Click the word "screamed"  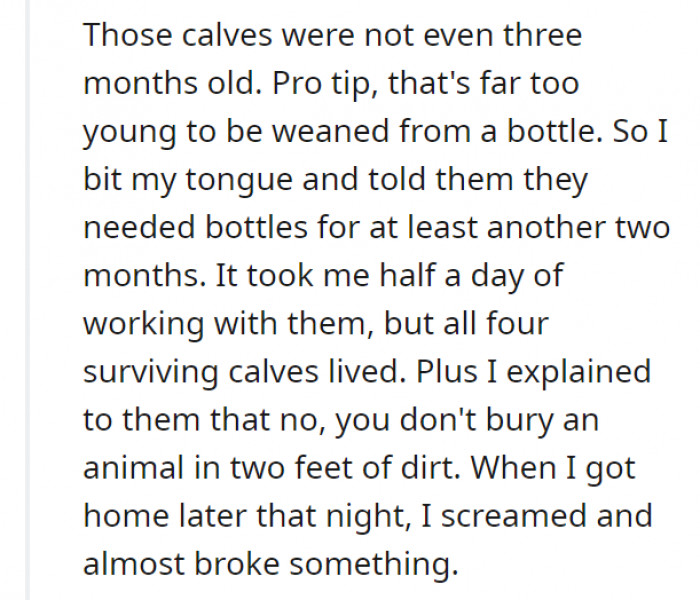point(492,517)
